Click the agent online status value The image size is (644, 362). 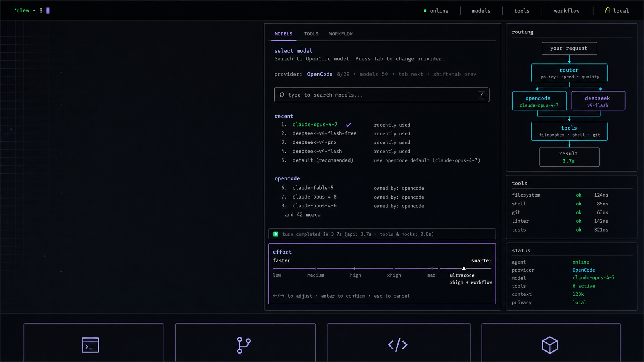coord(581,262)
